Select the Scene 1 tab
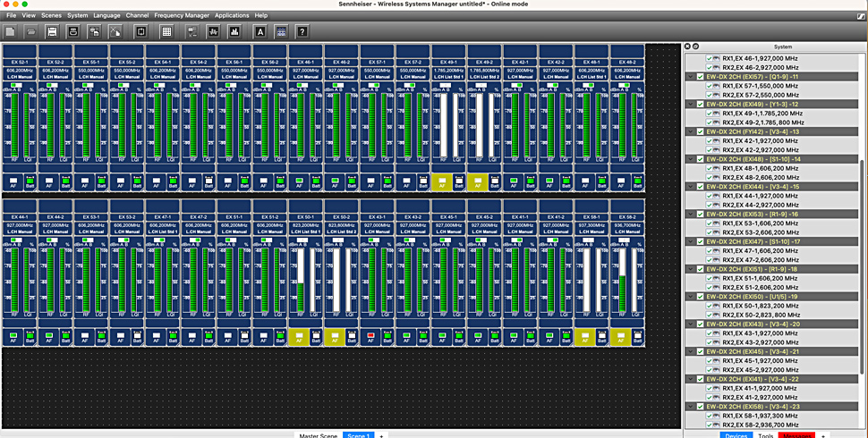This screenshot has width=868, height=438. (x=358, y=434)
